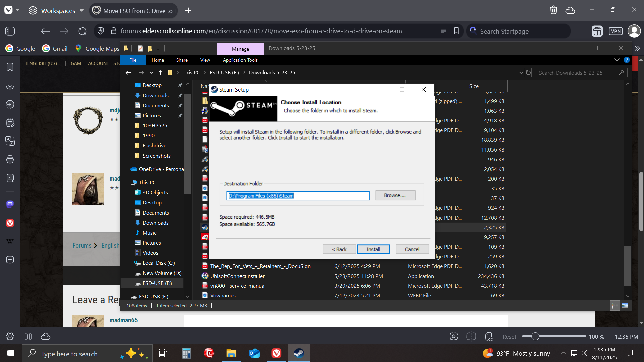Screen dimensions: 644x362
Task: Select the UbisoftConnectInstaller file
Action: pyautogui.click(x=352, y=276)
